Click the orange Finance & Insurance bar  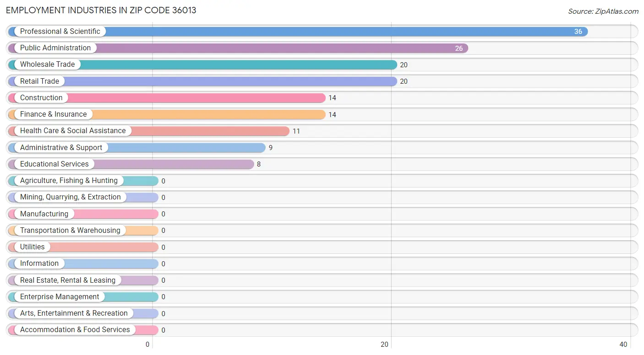coord(167,114)
